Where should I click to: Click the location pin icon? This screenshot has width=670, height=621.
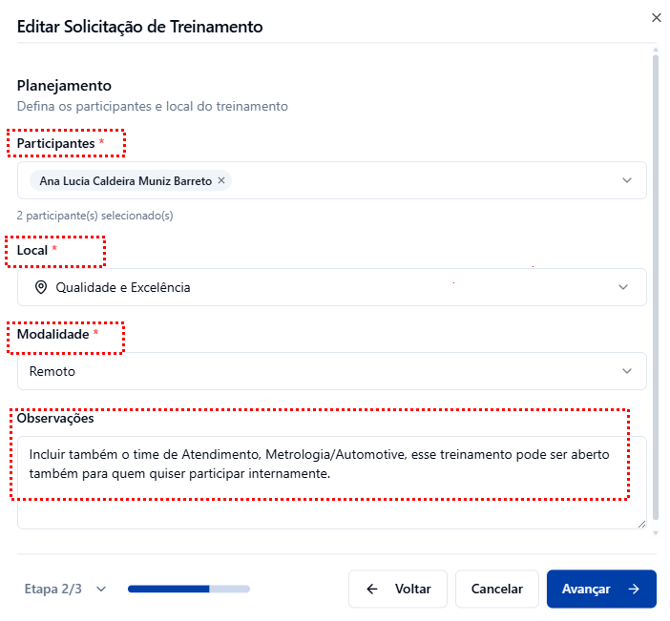click(x=41, y=287)
